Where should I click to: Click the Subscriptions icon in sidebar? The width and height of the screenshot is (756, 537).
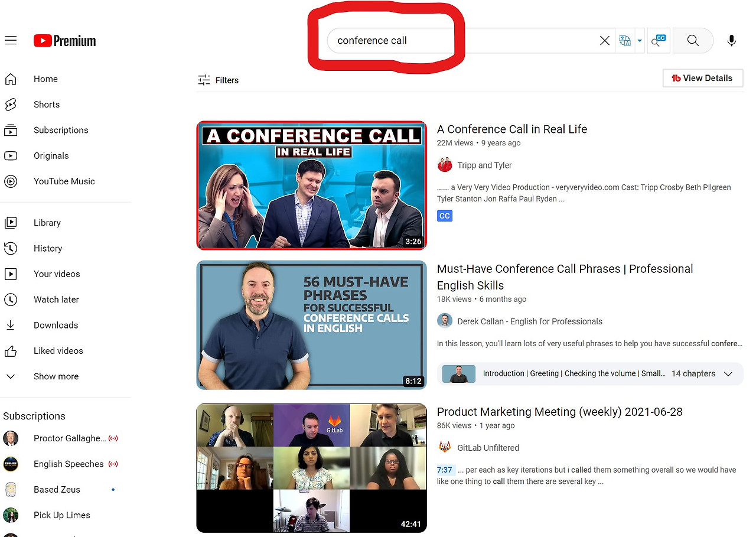(x=11, y=131)
